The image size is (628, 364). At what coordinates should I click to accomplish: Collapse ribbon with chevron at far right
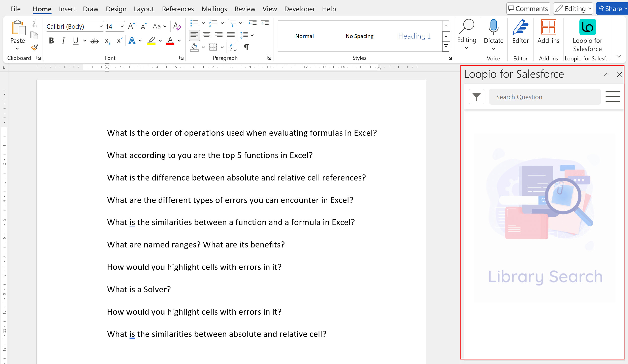[619, 56]
